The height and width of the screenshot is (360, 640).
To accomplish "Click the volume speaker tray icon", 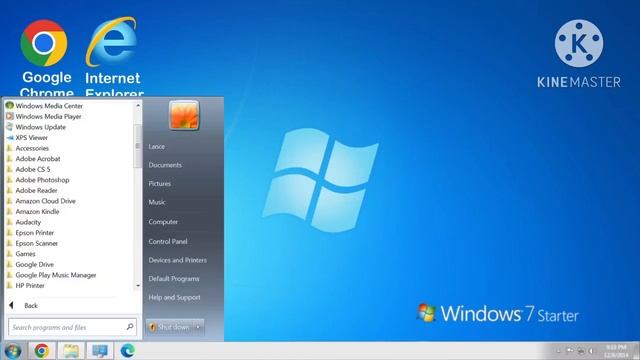I will pyautogui.click(x=591, y=351).
